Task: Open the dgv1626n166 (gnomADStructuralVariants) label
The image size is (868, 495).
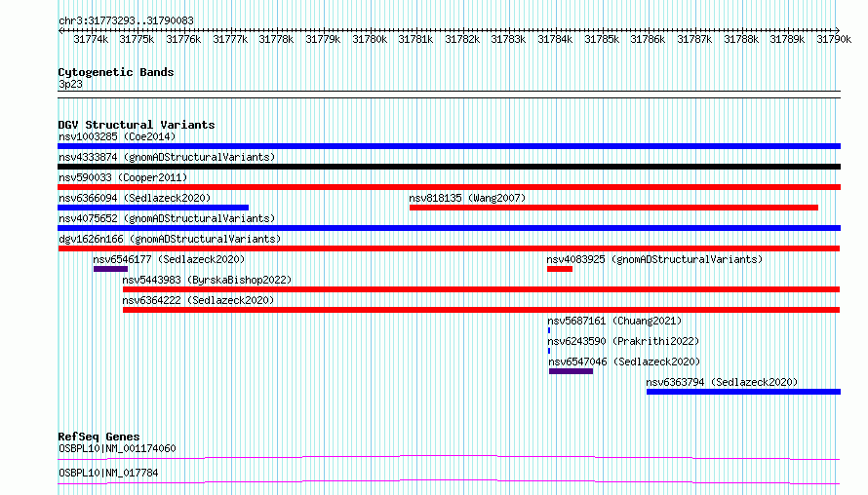Action: [170, 239]
